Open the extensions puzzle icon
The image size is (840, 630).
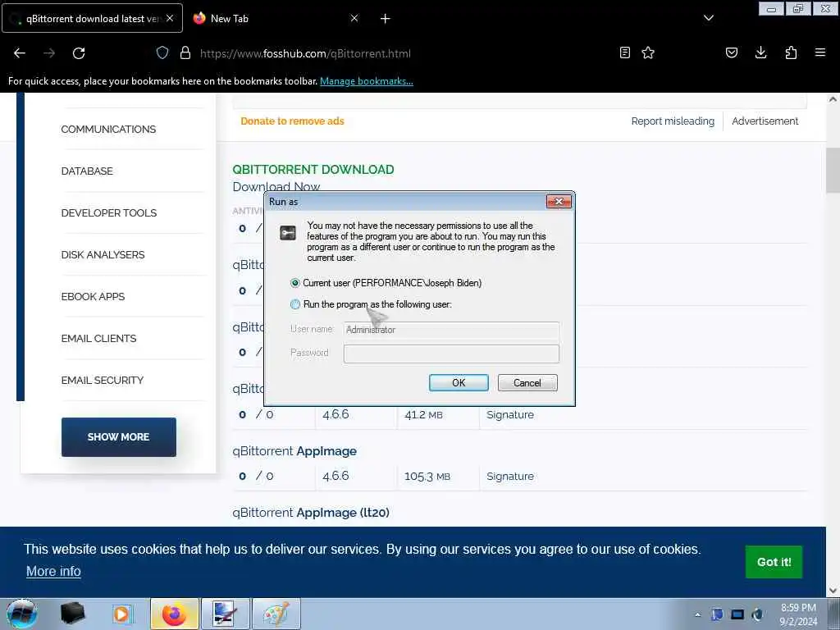point(791,52)
